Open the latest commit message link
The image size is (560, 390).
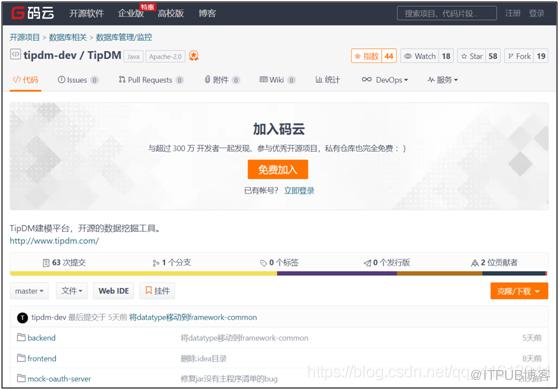(x=193, y=317)
